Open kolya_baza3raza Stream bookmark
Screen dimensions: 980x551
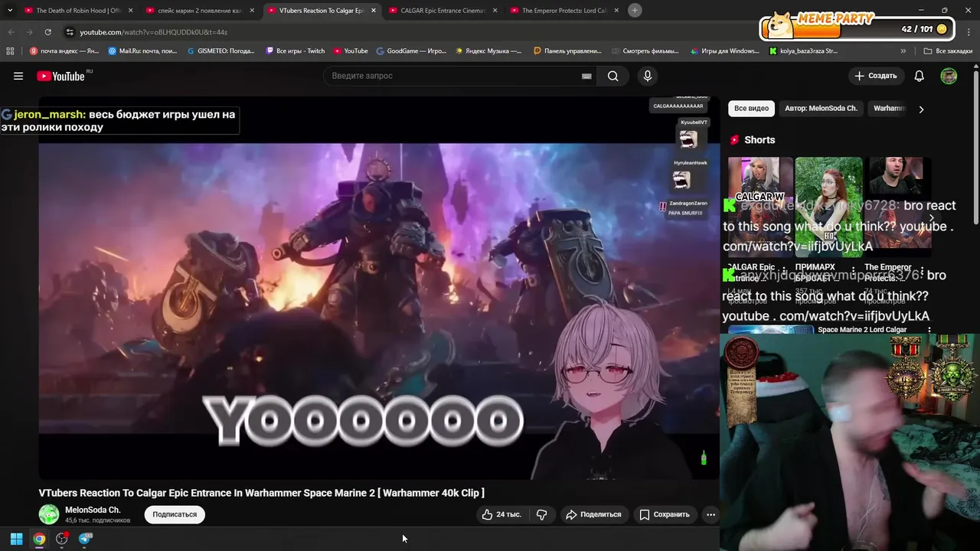click(x=803, y=51)
